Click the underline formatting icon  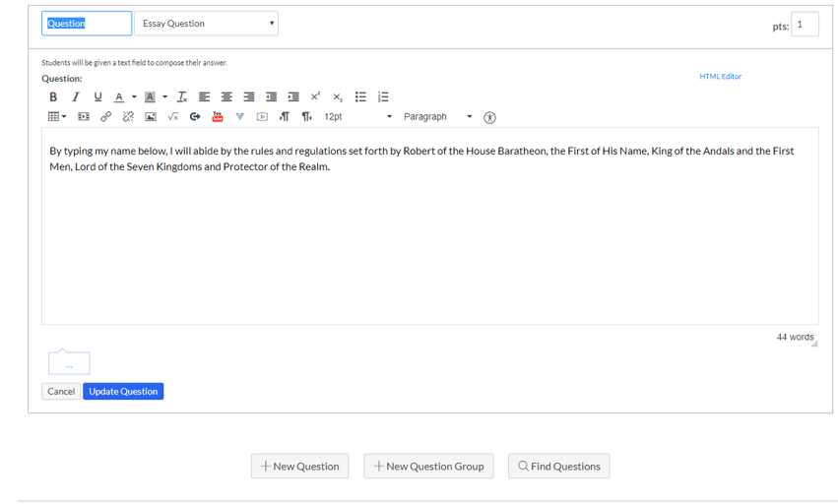(x=97, y=97)
